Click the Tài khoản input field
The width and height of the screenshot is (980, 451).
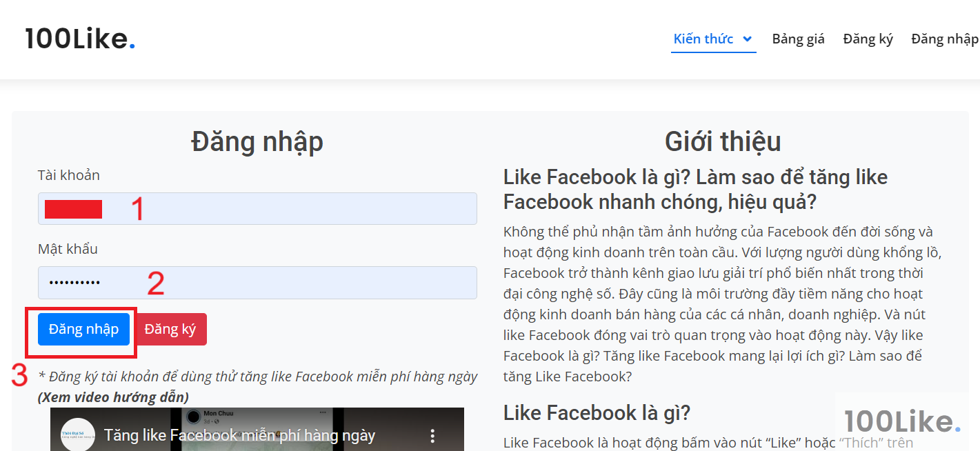pyautogui.click(x=257, y=208)
